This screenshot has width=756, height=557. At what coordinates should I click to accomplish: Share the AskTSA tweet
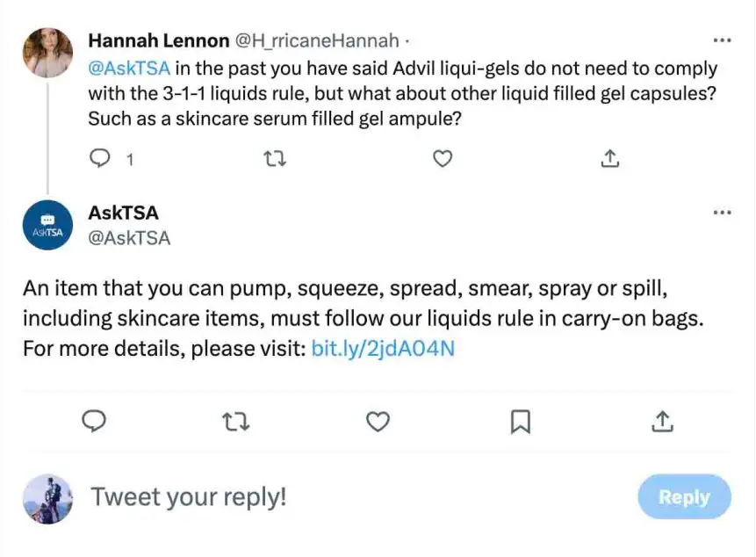point(661,422)
